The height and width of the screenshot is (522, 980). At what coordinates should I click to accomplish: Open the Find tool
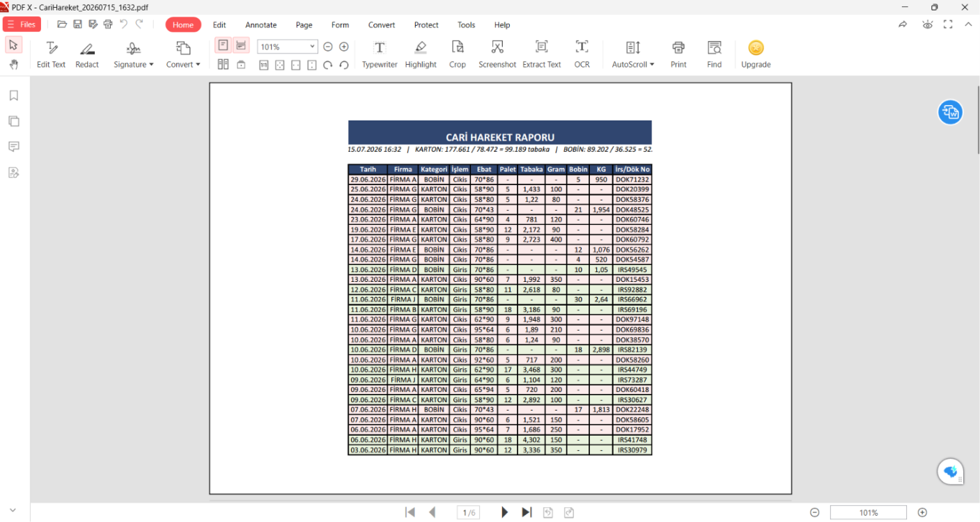715,55
